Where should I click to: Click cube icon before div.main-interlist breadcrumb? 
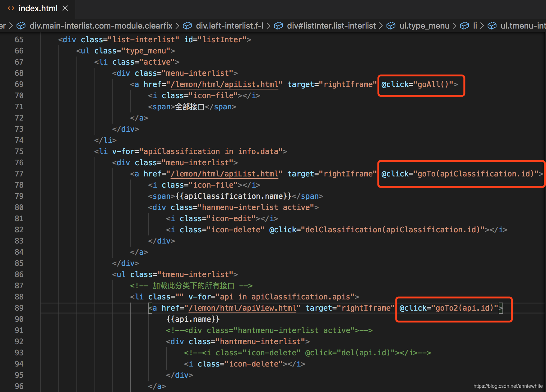pos(21,25)
